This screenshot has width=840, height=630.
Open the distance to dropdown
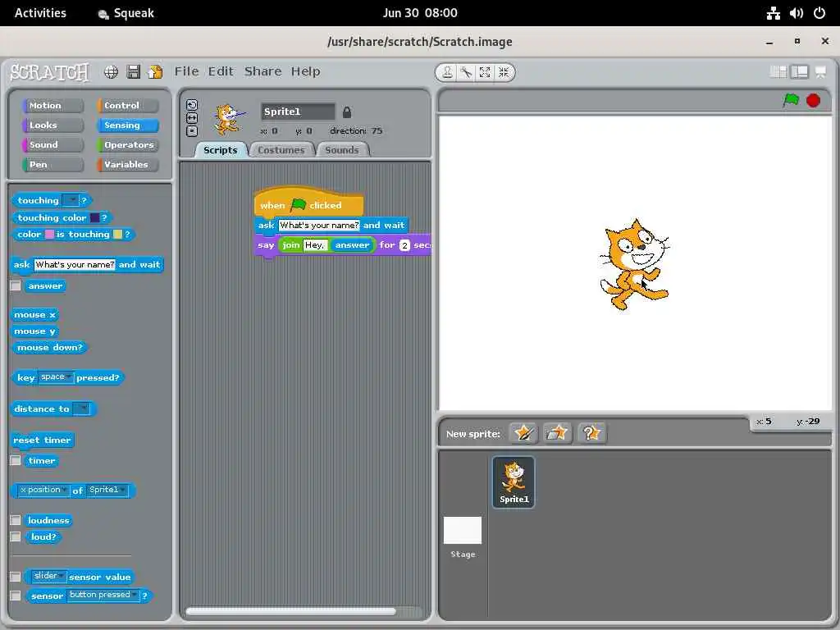coord(81,409)
